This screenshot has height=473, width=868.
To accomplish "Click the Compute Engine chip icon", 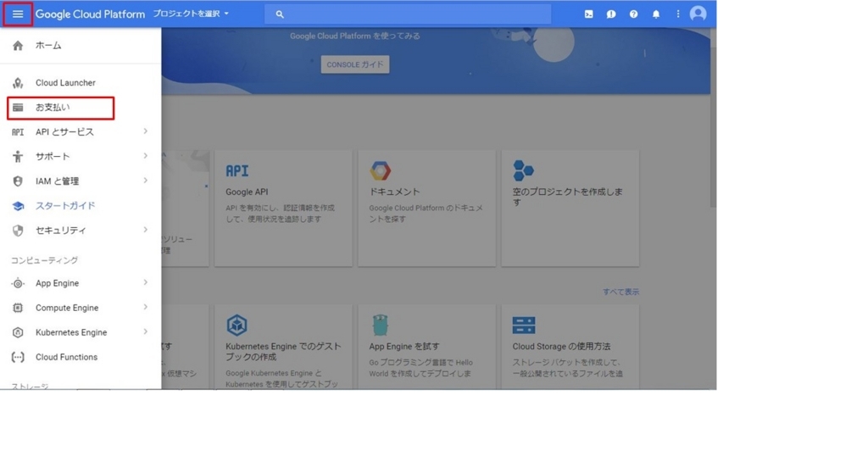I will click(18, 308).
